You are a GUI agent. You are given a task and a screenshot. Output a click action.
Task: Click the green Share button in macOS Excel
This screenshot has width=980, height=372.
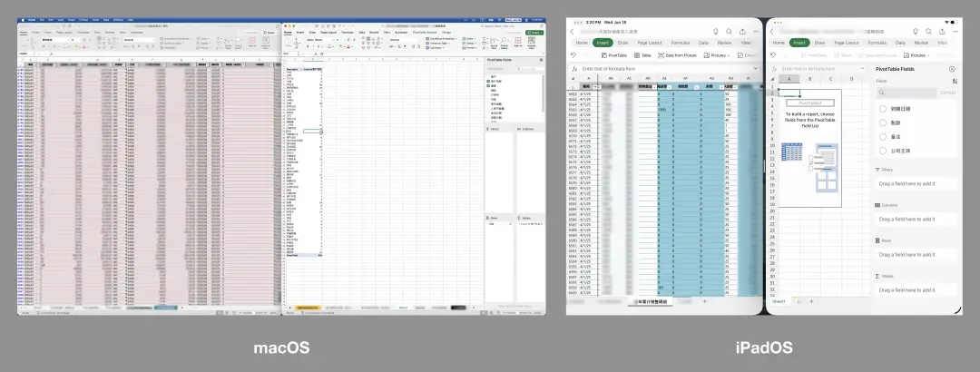click(x=534, y=32)
